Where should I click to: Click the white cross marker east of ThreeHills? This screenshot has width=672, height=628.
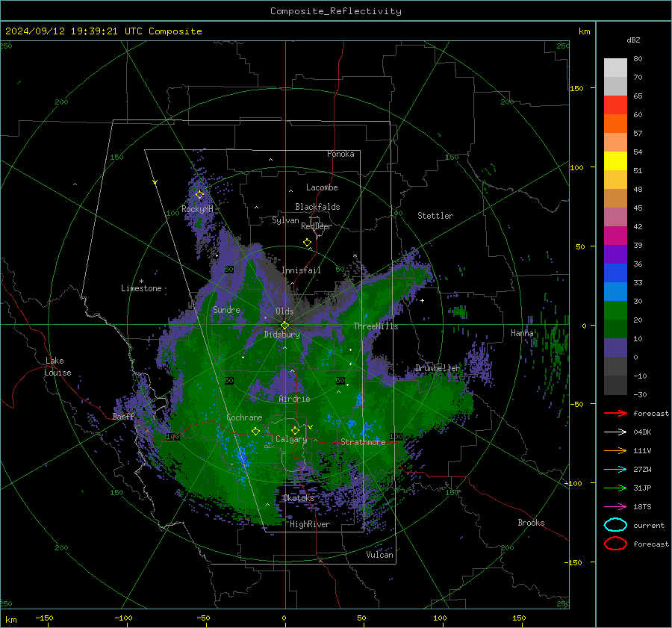tap(422, 300)
